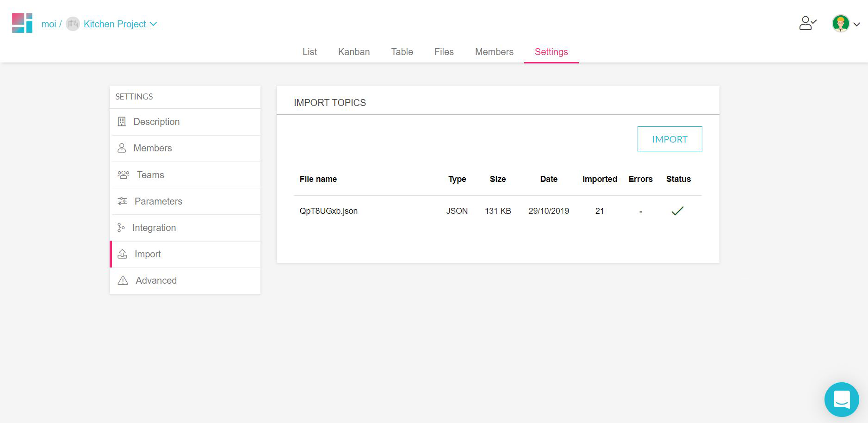Switch to the Kanban tab
Screen dimensions: 868x423
354,52
